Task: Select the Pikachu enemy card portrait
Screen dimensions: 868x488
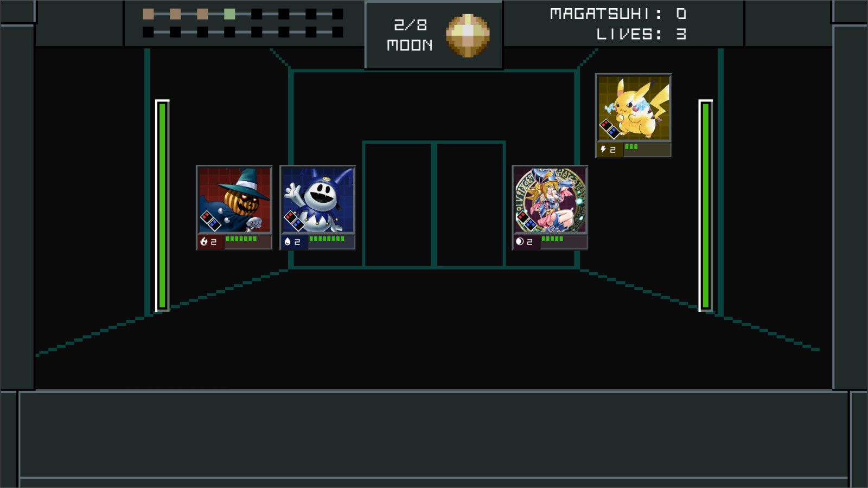Action: point(634,108)
